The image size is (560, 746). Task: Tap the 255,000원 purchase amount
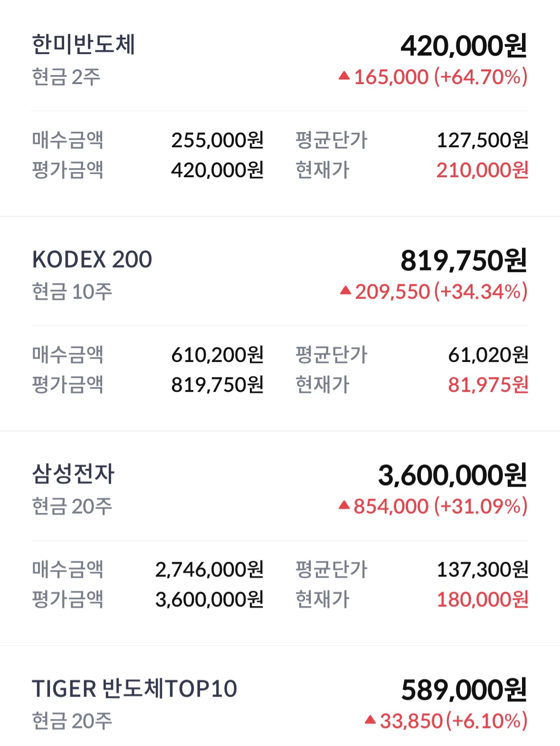pyautogui.click(x=217, y=140)
